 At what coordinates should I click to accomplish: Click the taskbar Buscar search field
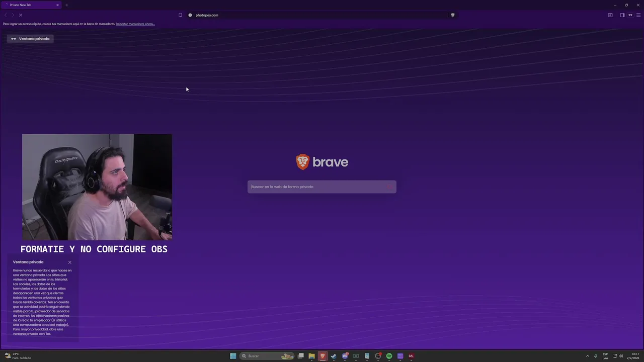coord(267,356)
